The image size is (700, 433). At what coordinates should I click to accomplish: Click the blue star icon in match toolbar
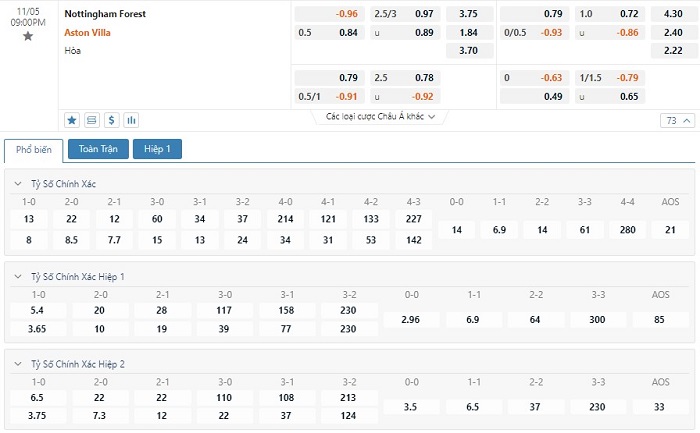click(72, 120)
